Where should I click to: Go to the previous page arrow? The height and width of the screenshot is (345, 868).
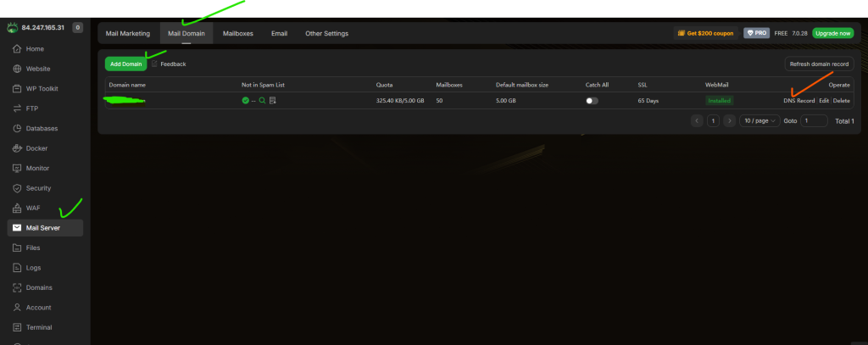pos(698,121)
